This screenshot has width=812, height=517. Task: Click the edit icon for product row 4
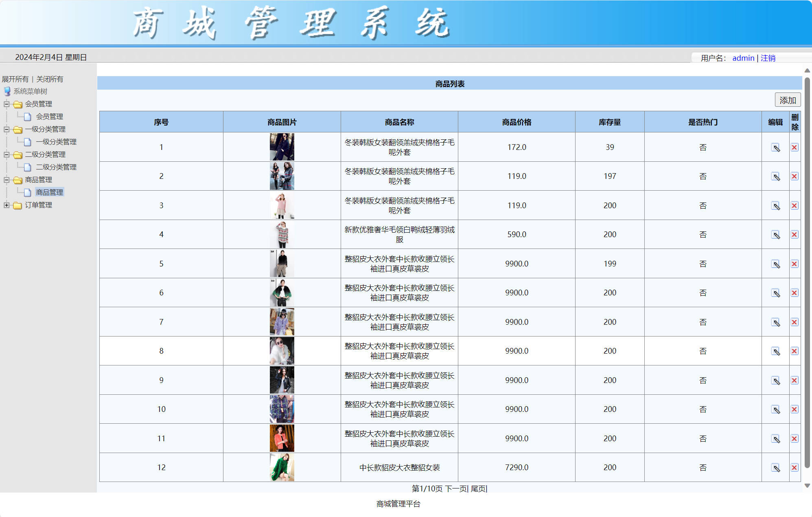click(776, 235)
